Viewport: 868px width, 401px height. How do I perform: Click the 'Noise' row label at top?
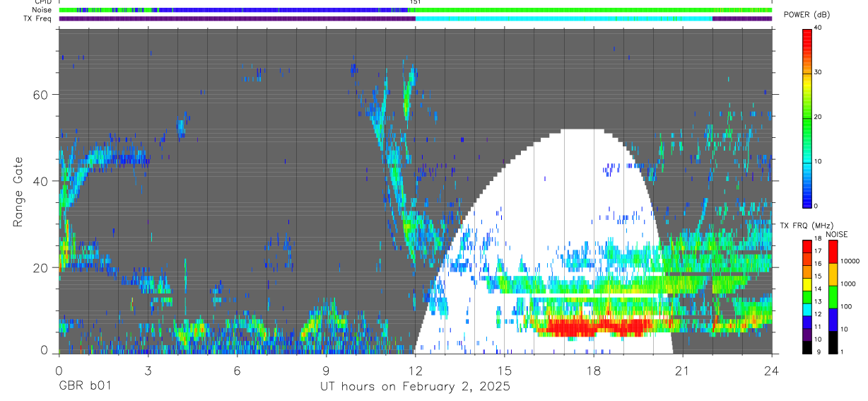[42, 10]
